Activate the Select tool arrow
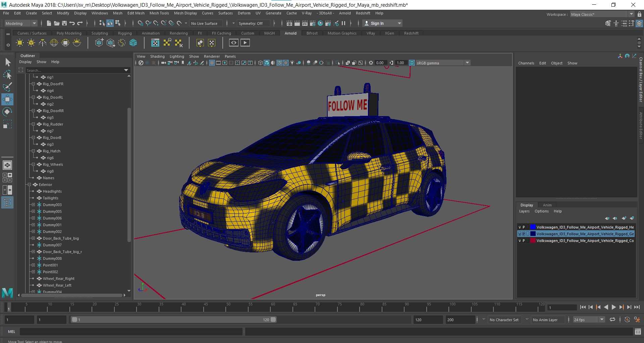The height and width of the screenshot is (343, 644). (7, 62)
